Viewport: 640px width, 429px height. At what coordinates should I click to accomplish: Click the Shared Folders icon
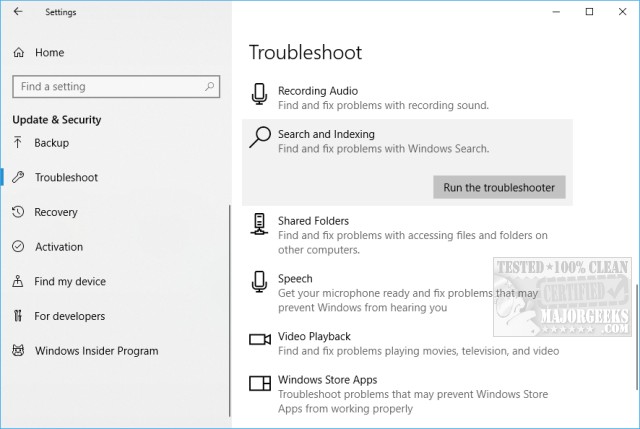click(260, 225)
